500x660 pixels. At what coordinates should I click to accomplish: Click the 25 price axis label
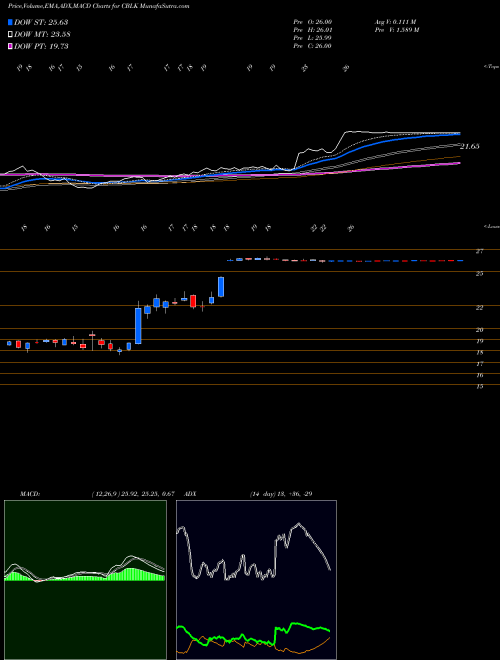click(479, 274)
